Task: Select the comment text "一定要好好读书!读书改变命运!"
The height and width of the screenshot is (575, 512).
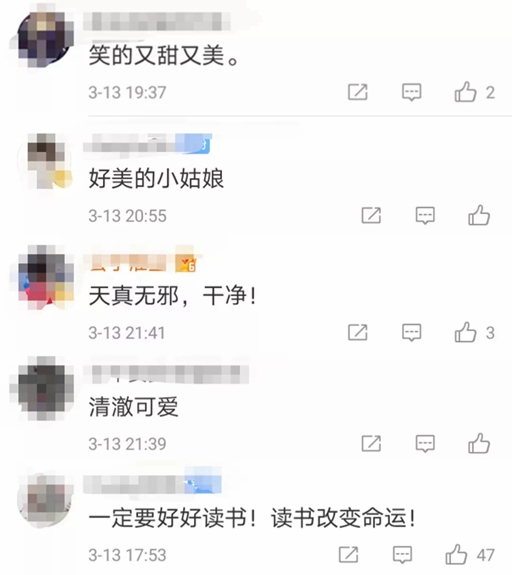Action: point(252,518)
